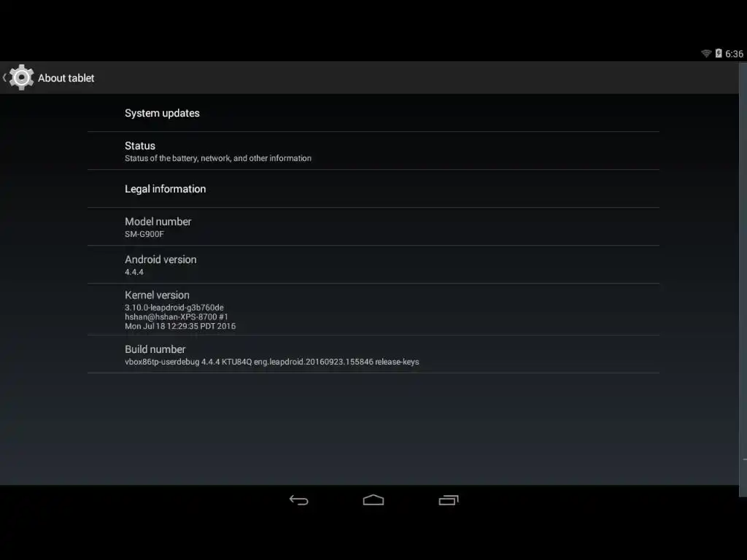Click the battery and network status description
The image size is (747, 560).
218,158
